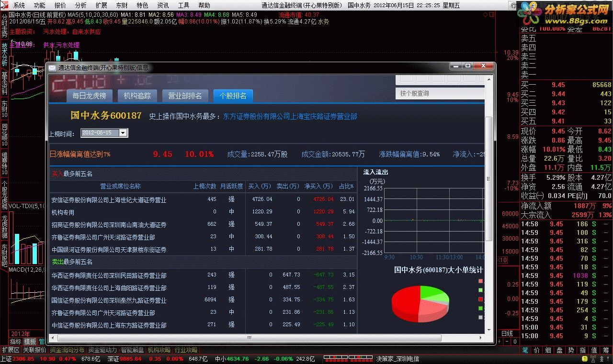This screenshot has width=613, height=364.
Task: Open 东方证券上海宝庆路证券营业部 link
Action: [290, 116]
